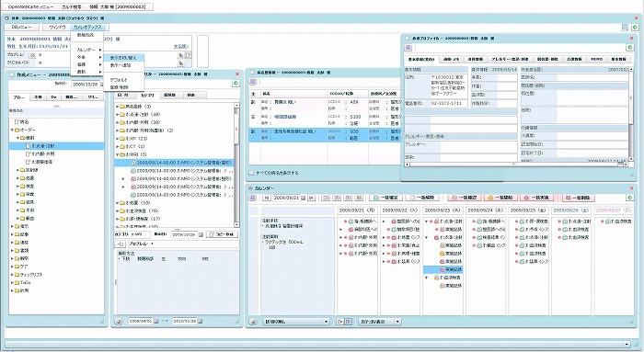Viewport: 644px width, 352px height.
Task: Click the round icon at the history window's bottom left
Action: point(119,322)
